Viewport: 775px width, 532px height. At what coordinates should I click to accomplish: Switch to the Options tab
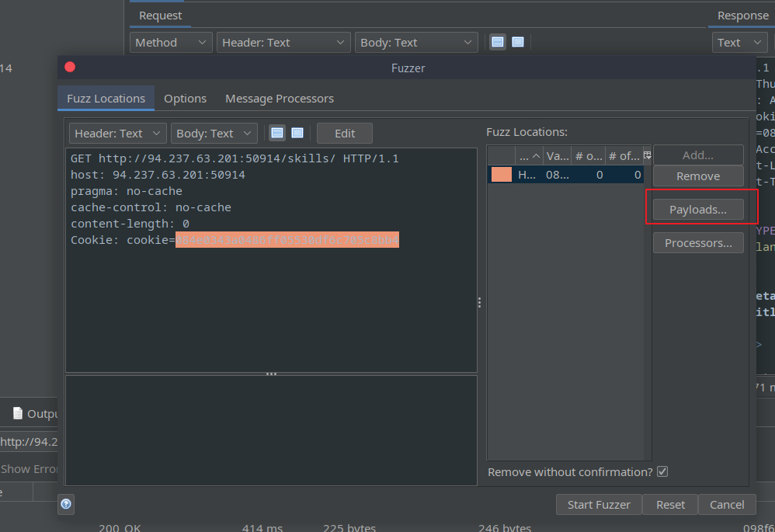point(186,99)
